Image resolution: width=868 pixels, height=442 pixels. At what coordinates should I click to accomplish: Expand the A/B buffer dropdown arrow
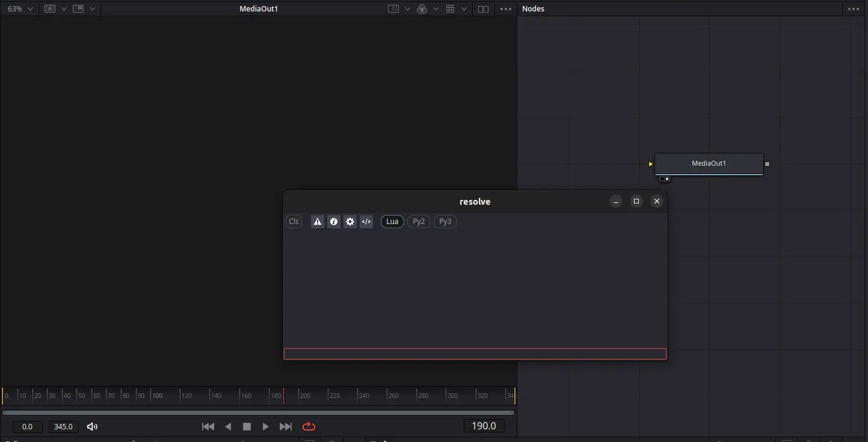tap(64, 9)
